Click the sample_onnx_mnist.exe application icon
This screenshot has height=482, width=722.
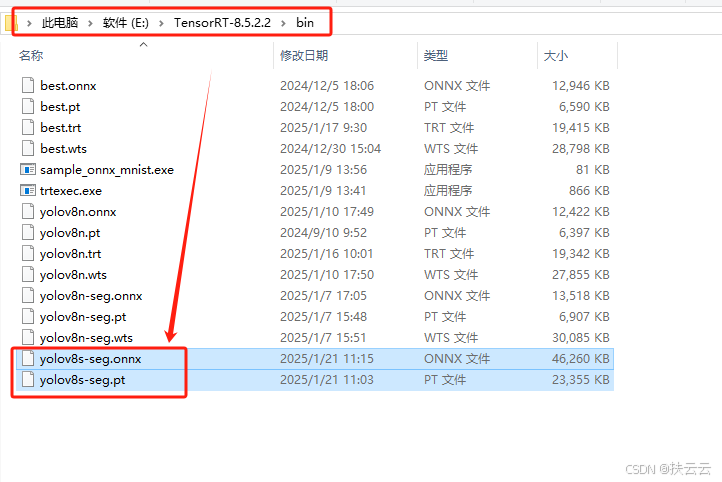pyautogui.click(x=28, y=170)
